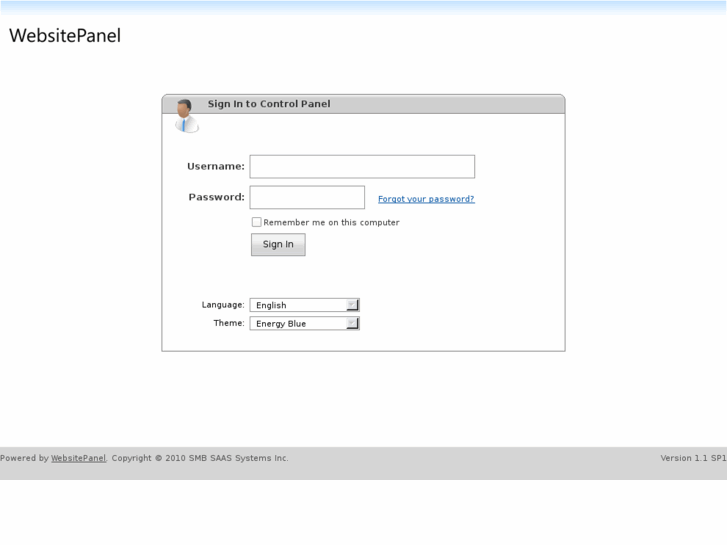Enable Remember me on this computer checkbox
The width and height of the screenshot is (727, 545).
[x=256, y=222]
